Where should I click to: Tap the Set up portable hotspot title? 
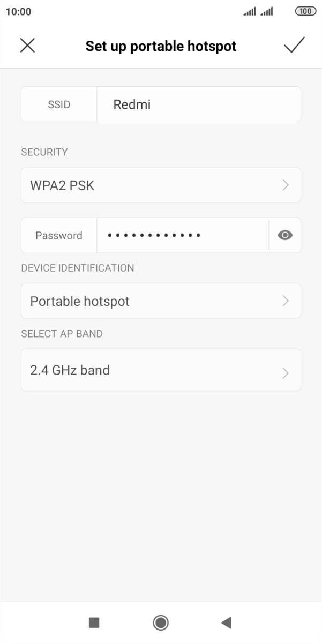(x=161, y=46)
